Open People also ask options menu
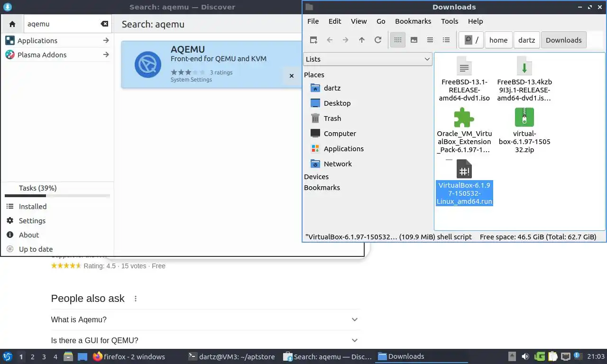 136,299
